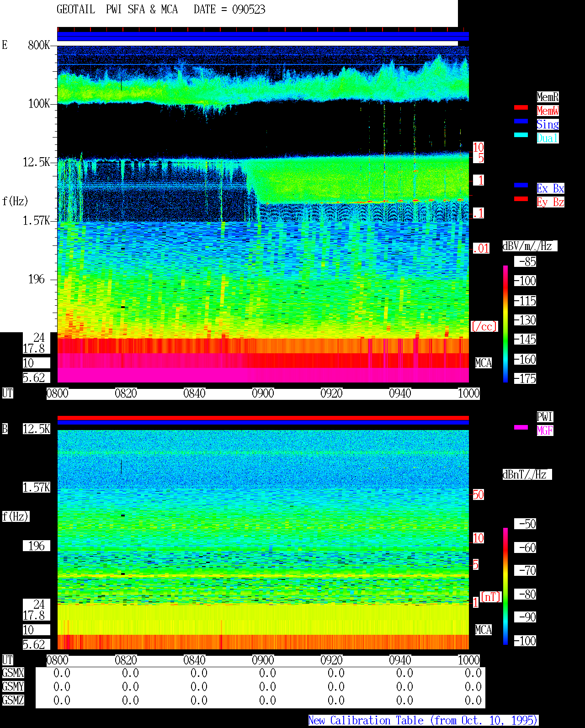Click the upper MCA label
585x728 pixels.
[x=484, y=363]
